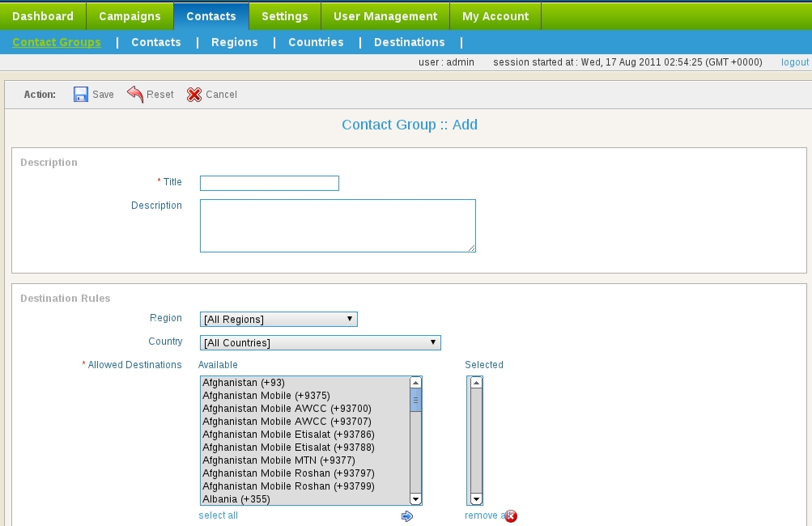The width and height of the screenshot is (812, 526).
Task: Click the Save text button
Action: click(x=103, y=94)
